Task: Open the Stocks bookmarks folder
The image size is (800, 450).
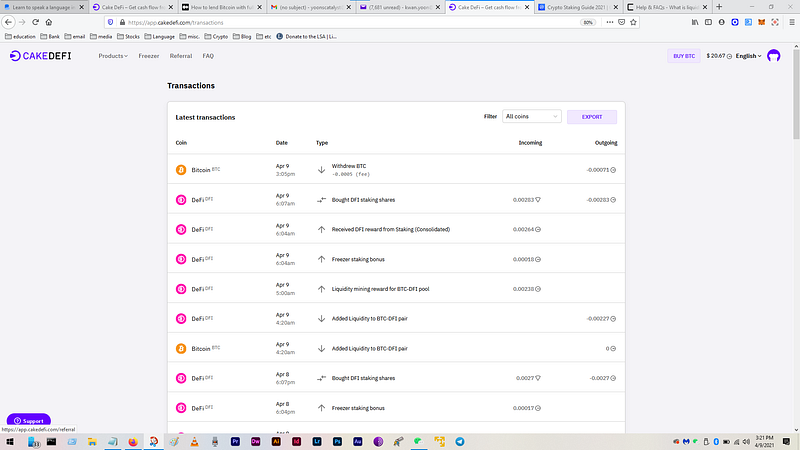Action: pos(129,37)
